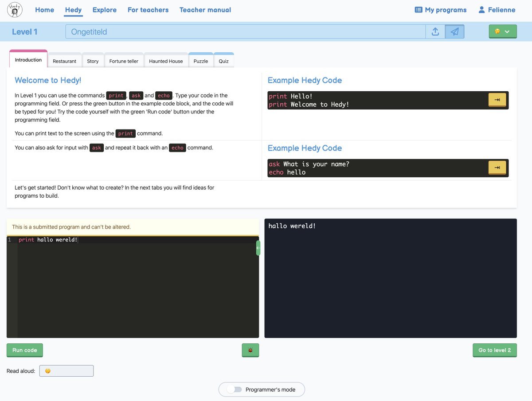Click Go to level 2 button
The width and height of the screenshot is (532, 401).
(x=495, y=350)
